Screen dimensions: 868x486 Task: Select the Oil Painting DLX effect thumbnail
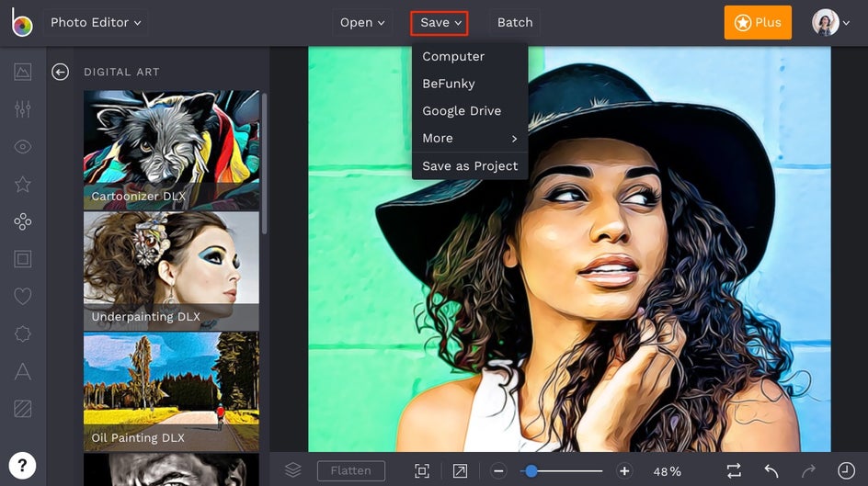171,391
